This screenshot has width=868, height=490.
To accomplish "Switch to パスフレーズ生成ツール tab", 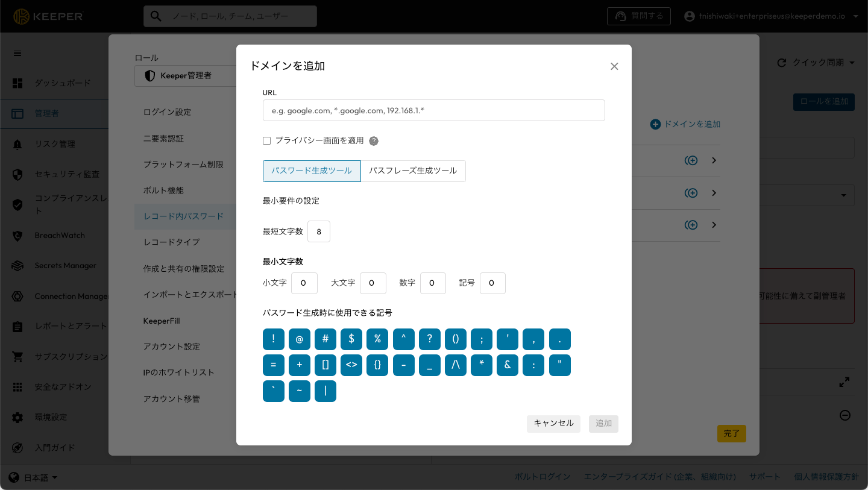I will point(413,171).
